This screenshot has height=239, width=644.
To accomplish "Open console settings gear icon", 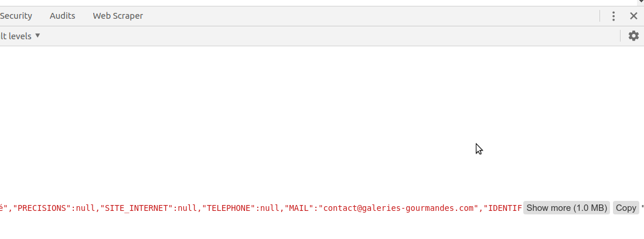I will click(x=633, y=36).
